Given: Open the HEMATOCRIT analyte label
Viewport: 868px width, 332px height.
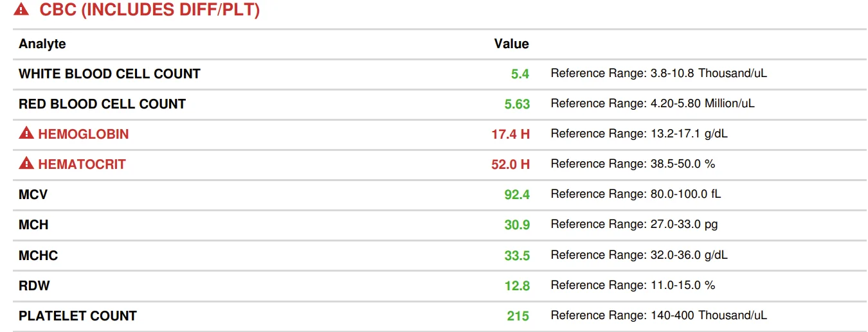Looking at the screenshot, I should tap(82, 164).
